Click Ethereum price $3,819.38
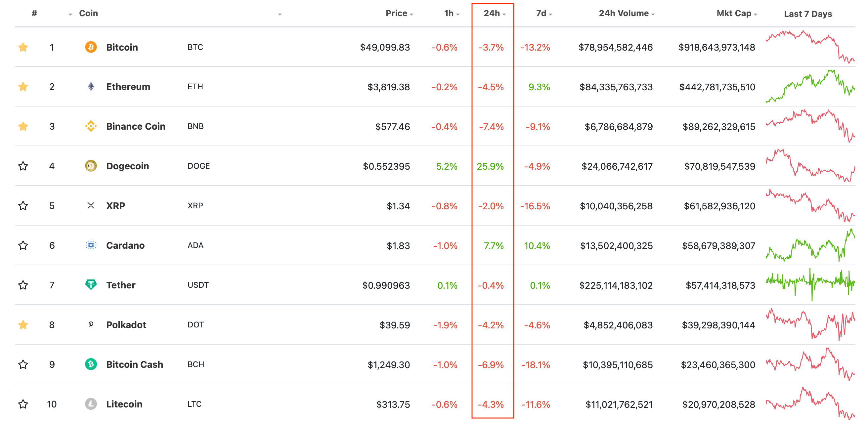 click(388, 87)
